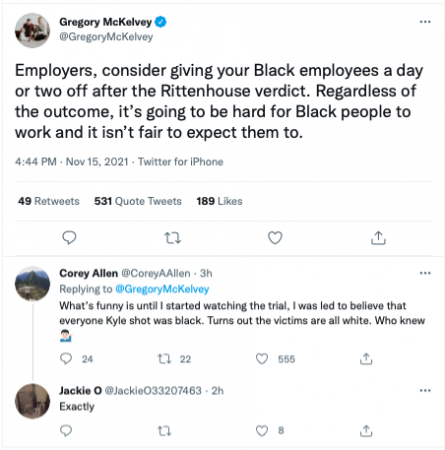View the 531 Quote Tweets
445x450 pixels.
138,201
